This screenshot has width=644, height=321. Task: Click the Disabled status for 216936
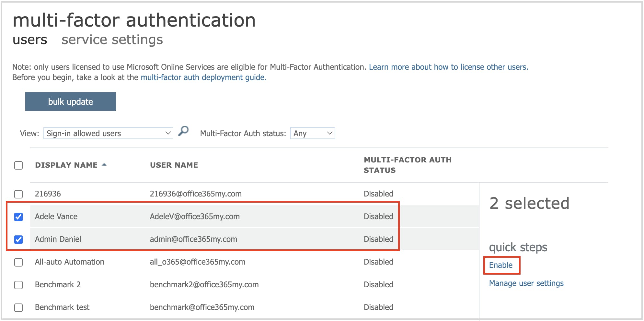point(378,194)
